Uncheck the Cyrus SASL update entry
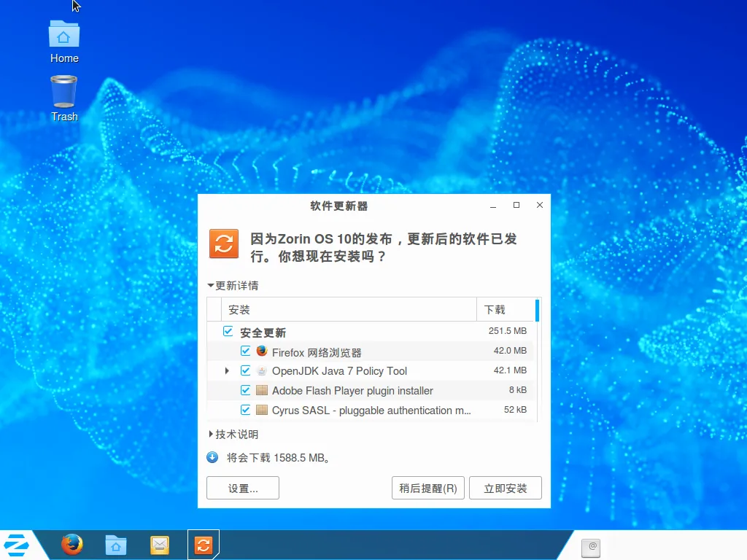 tap(246, 410)
